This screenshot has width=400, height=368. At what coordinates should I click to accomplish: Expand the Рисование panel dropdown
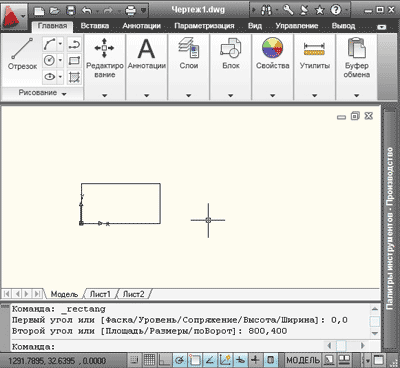click(x=64, y=94)
